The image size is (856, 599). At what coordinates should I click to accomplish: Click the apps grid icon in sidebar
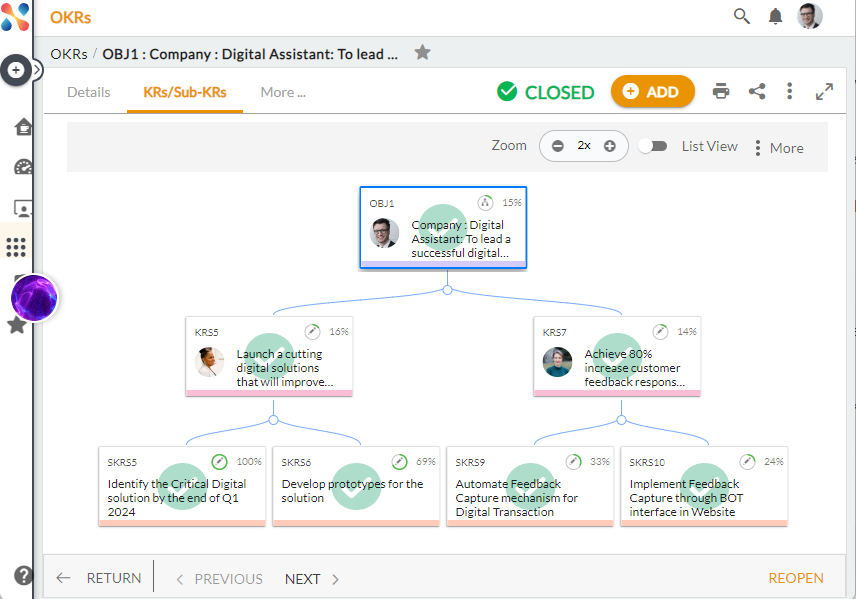16,247
